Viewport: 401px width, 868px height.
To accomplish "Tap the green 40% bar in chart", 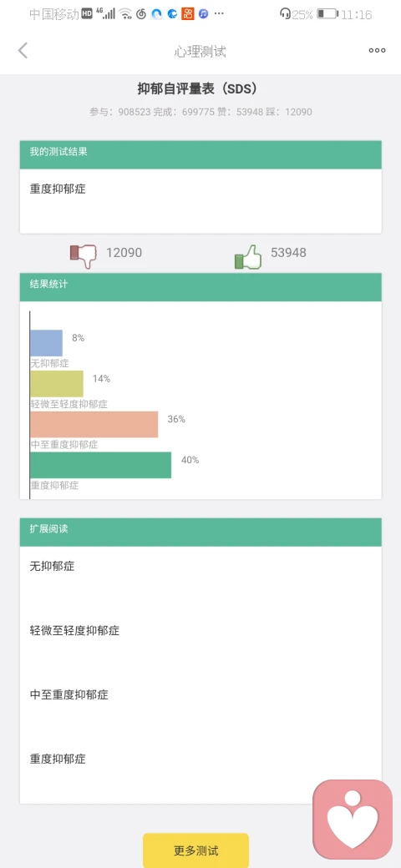I will coord(101,465).
